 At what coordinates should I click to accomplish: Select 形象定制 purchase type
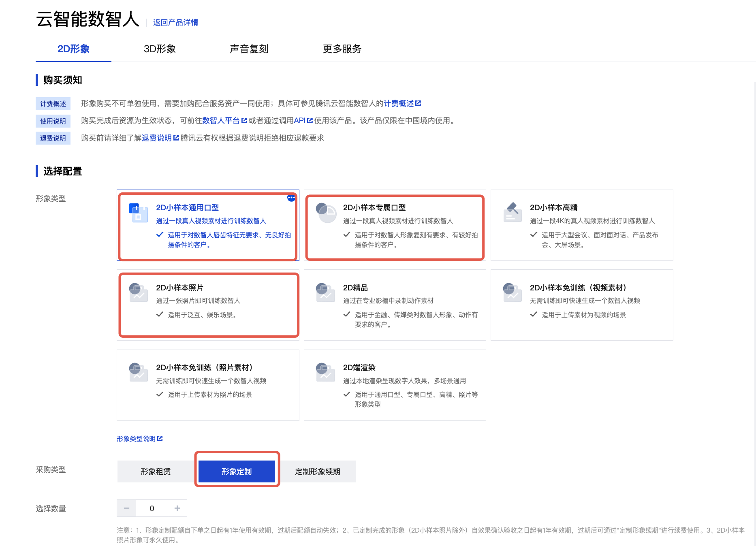click(237, 471)
